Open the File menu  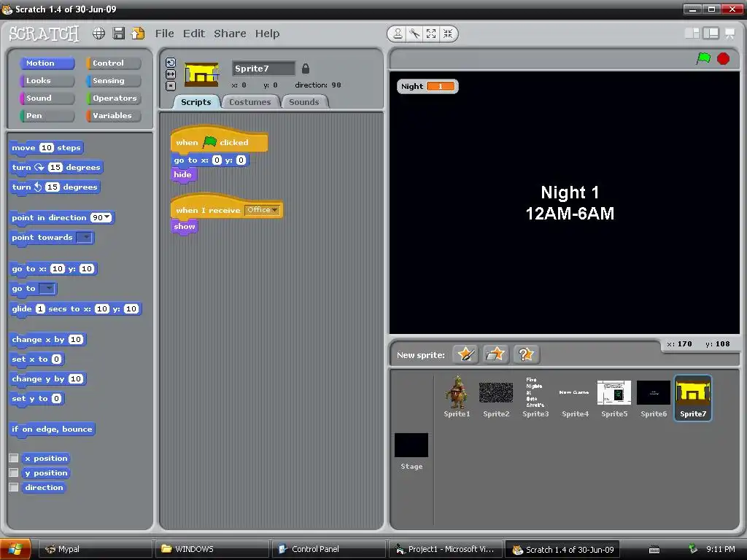[164, 34]
